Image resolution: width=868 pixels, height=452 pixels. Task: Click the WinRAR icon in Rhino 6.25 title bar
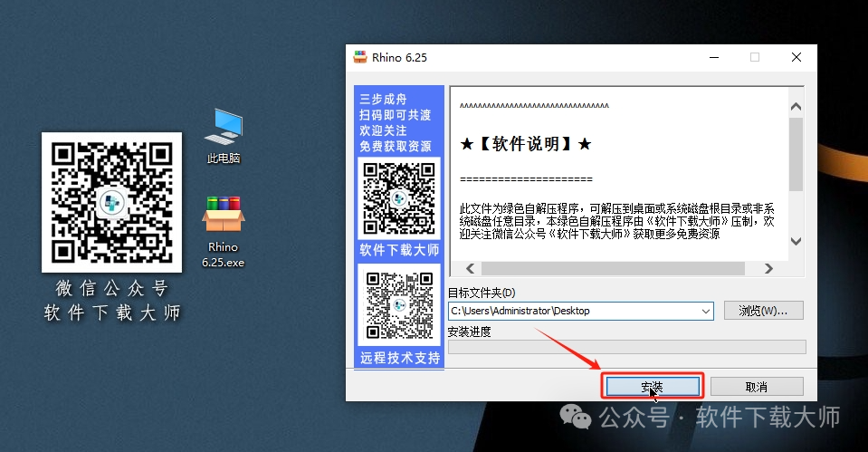coord(360,57)
